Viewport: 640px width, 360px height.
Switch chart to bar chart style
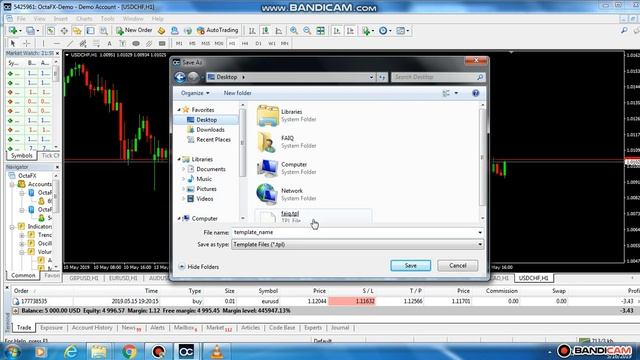(x=252, y=31)
